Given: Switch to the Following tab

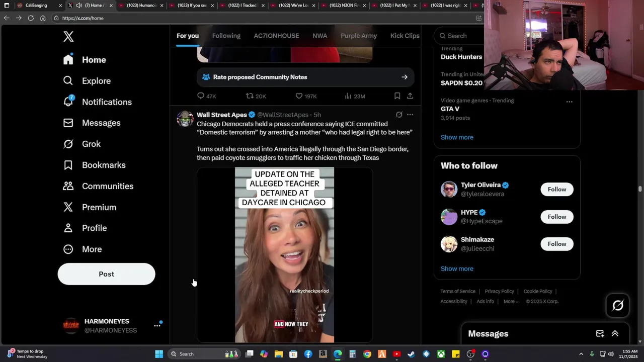Looking at the screenshot, I should click(226, 36).
